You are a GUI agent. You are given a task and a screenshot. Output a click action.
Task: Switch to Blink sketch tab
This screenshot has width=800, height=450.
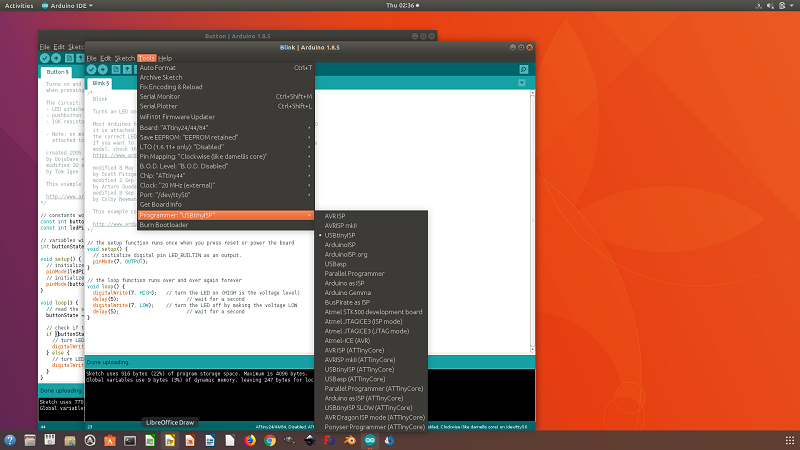(100, 83)
